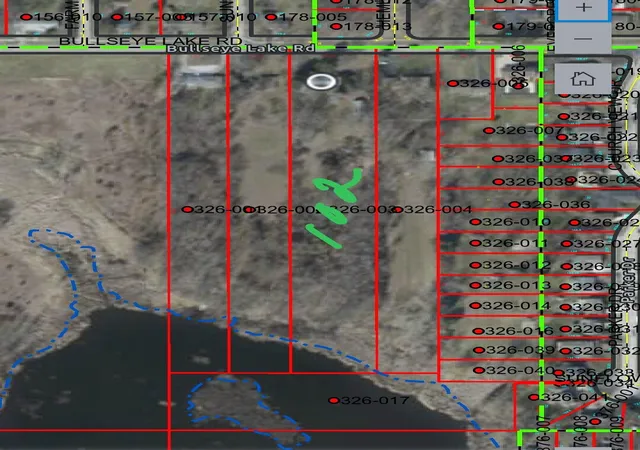Select parcel label 326-041

[574, 397]
